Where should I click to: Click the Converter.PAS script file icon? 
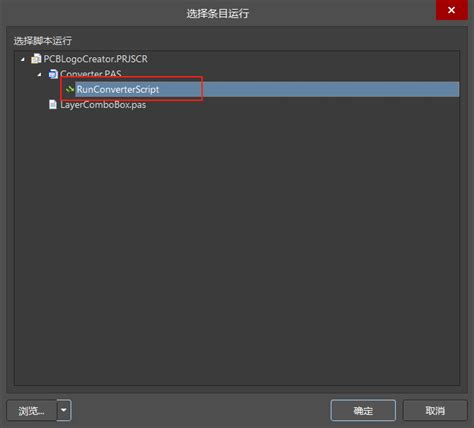pos(53,74)
